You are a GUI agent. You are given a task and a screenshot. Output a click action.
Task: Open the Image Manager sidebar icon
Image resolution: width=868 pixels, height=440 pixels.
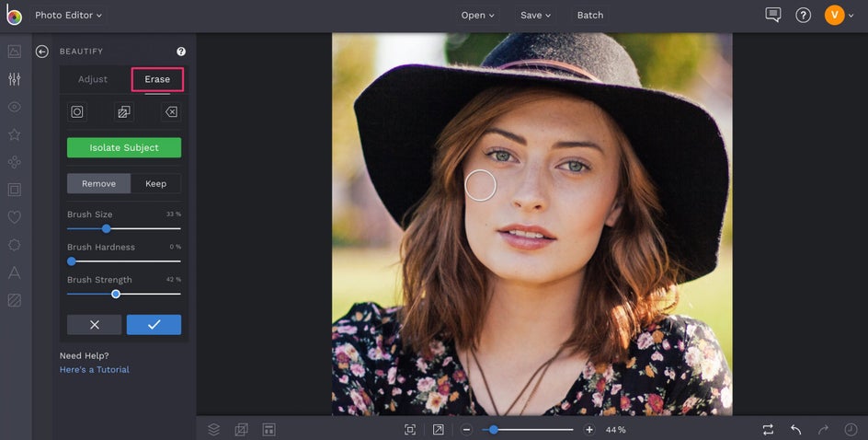point(15,52)
